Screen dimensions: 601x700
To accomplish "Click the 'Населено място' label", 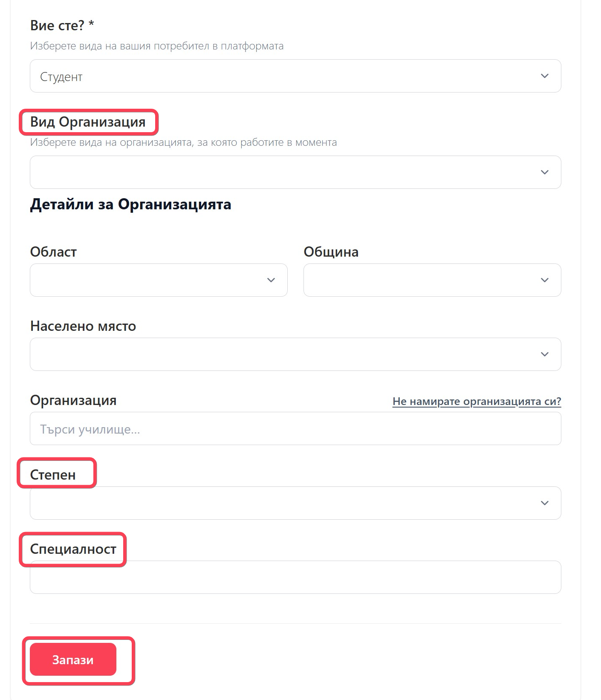I will point(83,326).
